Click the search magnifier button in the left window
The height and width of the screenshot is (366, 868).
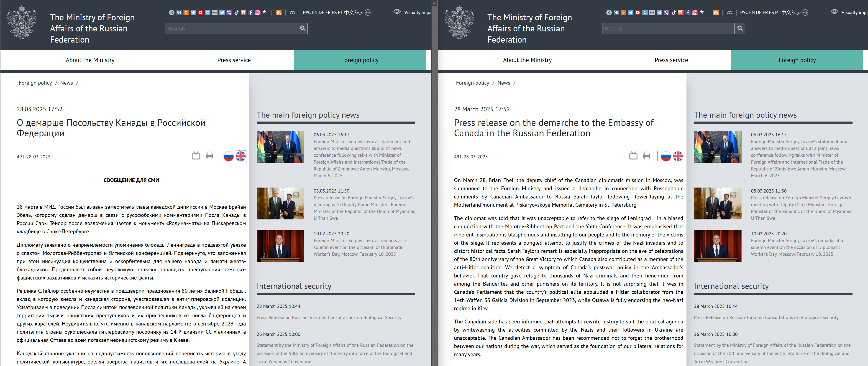click(303, 29)
